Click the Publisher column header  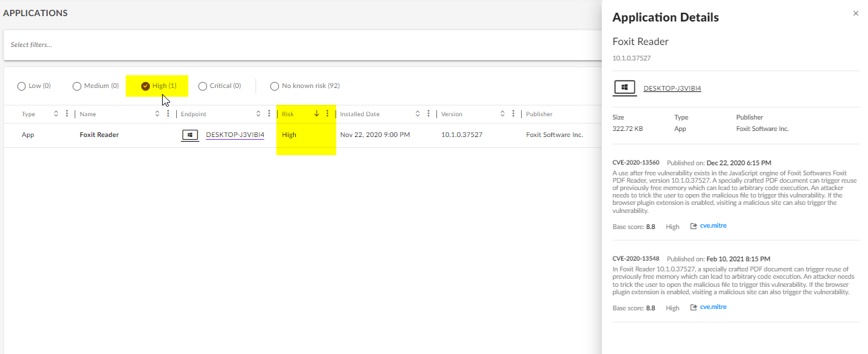[539, 114]
